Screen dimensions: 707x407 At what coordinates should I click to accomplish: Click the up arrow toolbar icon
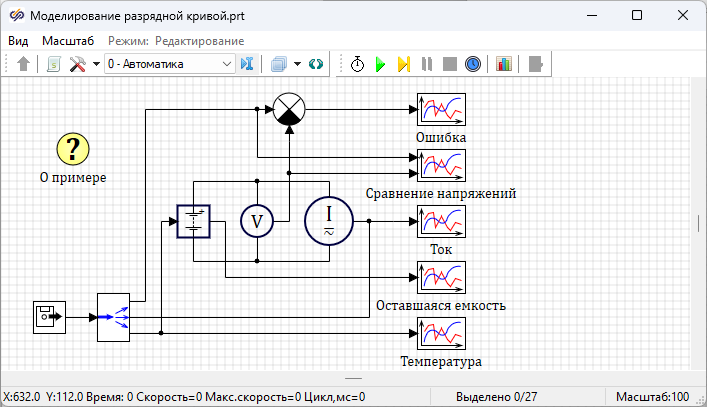coord(24,64)
